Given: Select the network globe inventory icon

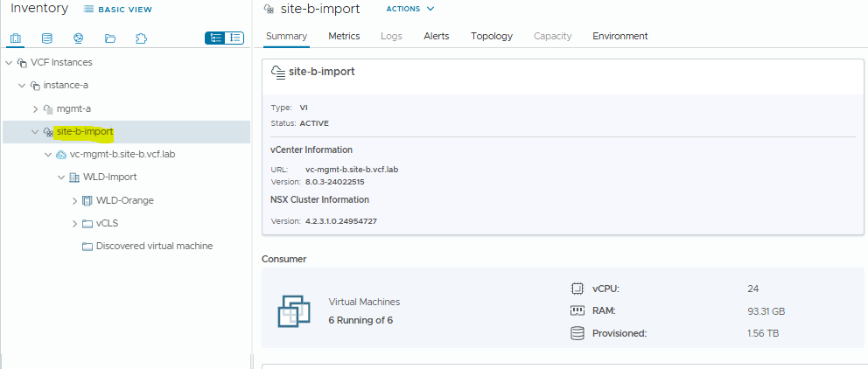Looking at the screenshot, I should 78,38.
